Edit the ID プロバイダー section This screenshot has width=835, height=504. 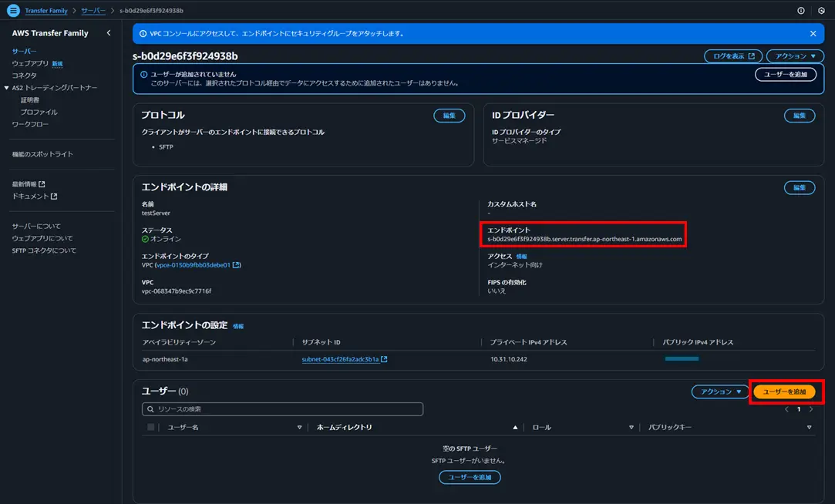coord(800,116)
